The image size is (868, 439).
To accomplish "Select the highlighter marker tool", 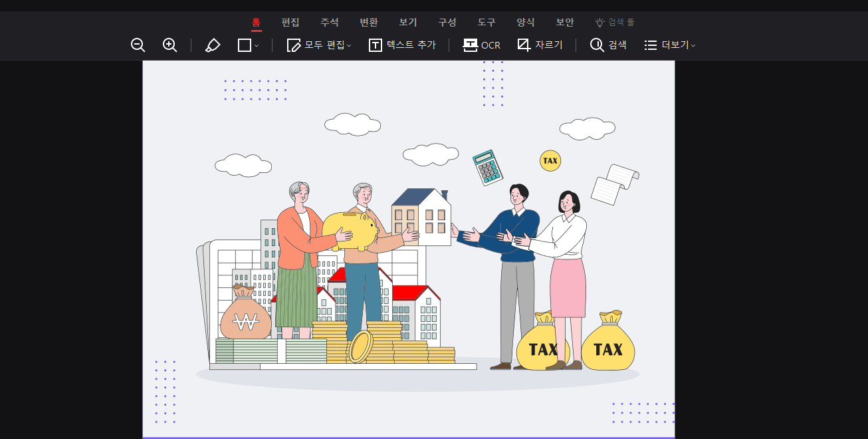I will click(x=213, y=45).
